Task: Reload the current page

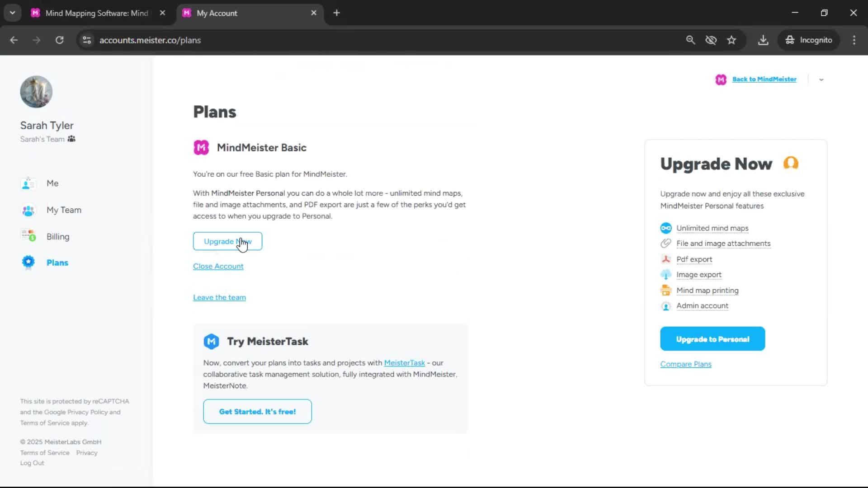Action: point(59,40)
